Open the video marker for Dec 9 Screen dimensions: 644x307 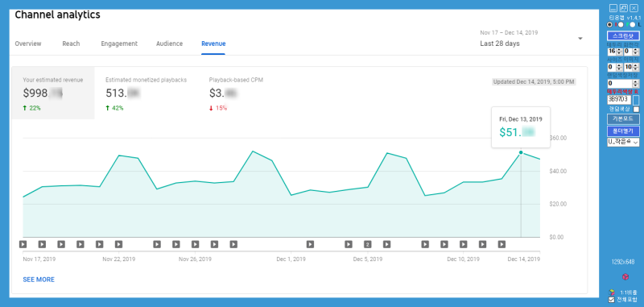coord(444,244)
